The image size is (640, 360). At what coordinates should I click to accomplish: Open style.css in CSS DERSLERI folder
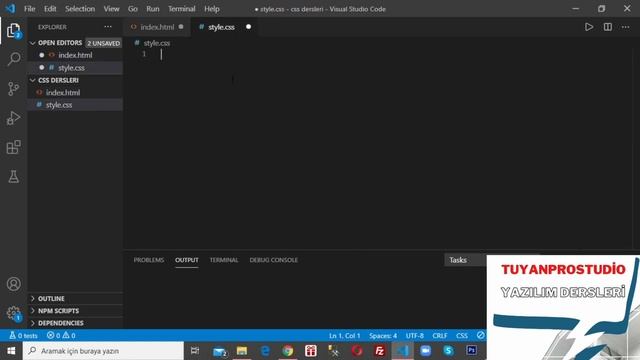tap(75, 105)
